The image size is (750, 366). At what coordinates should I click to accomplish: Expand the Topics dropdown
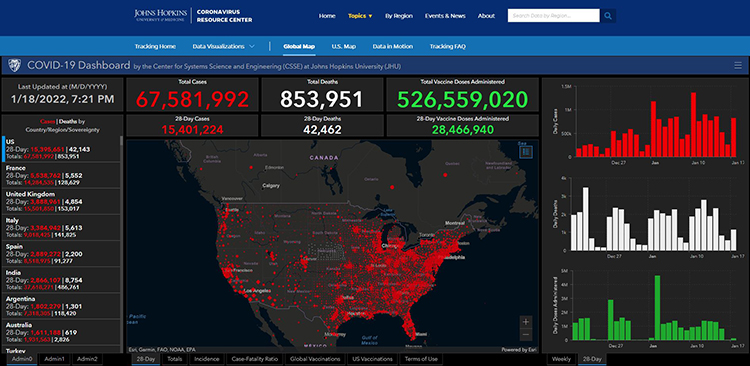[360, 16]
